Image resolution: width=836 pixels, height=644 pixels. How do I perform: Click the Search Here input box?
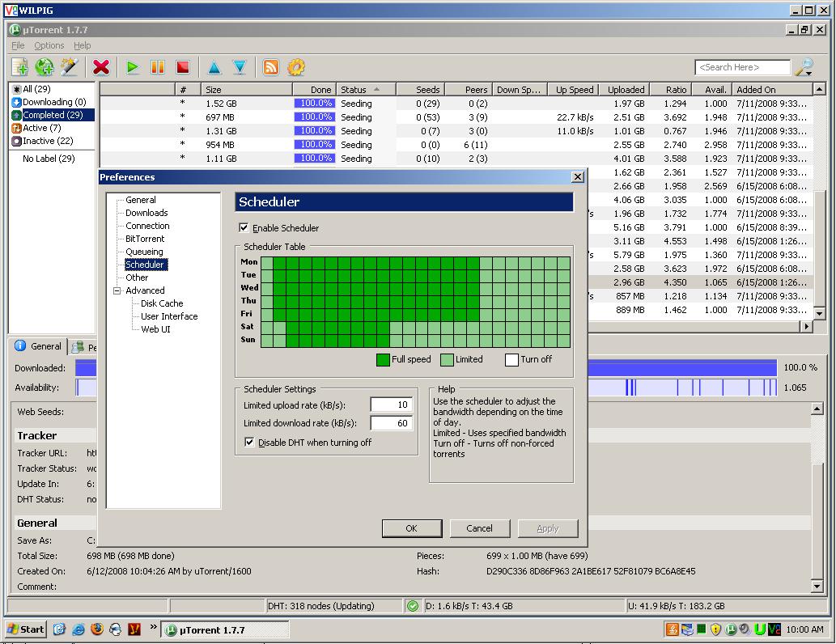pos(742,67)
